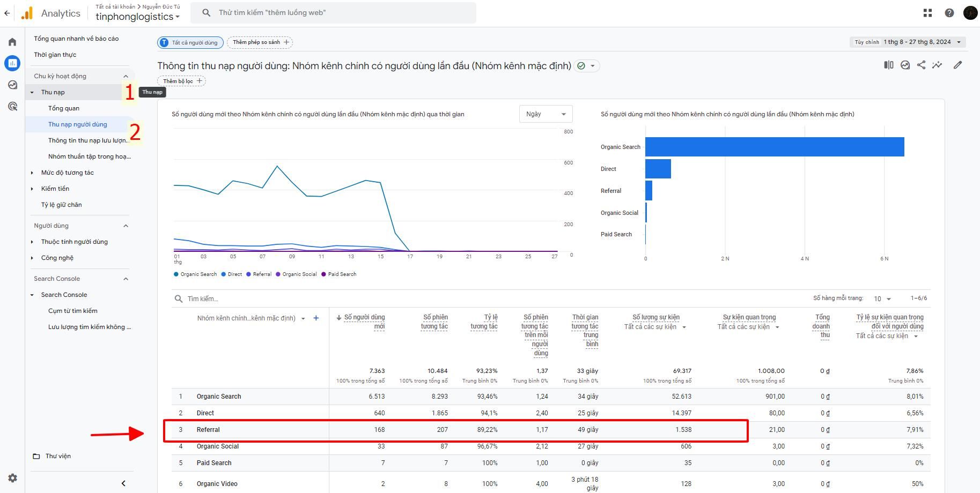
Task: Click the Tất cả người dùng segment chip
Action: pyautogui.click(x=190, y=42)
